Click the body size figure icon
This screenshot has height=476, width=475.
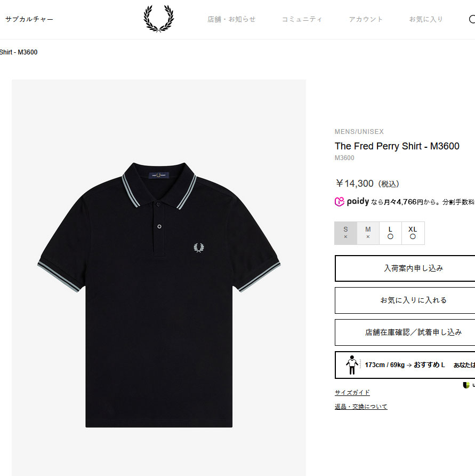(352, 365)
